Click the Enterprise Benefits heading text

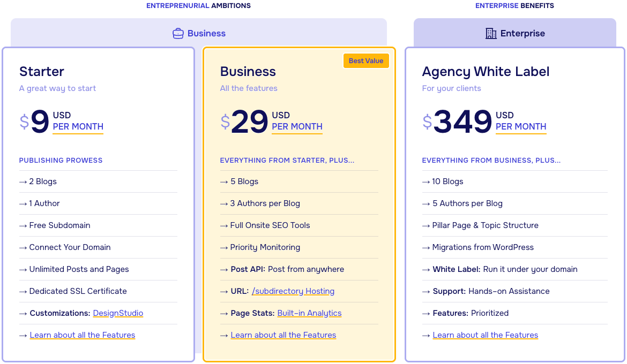[514, 6]
